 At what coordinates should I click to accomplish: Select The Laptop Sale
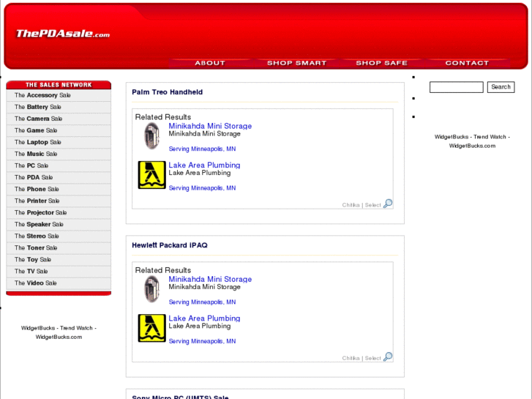(x=37, y=142)
